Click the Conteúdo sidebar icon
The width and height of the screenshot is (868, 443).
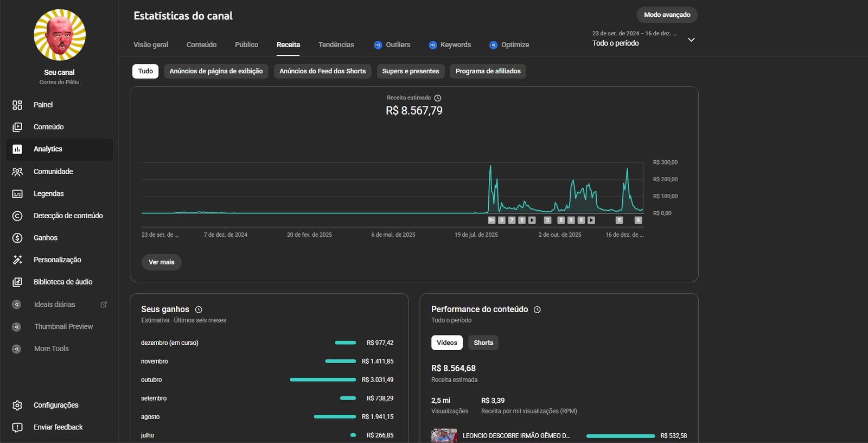tap(17, 127)
